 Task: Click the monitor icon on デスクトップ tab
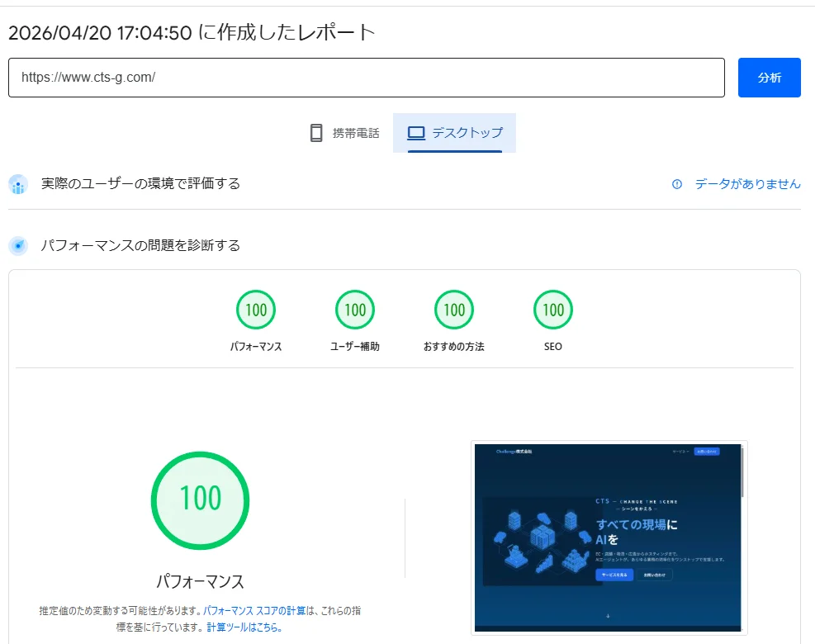pos(415,132)
